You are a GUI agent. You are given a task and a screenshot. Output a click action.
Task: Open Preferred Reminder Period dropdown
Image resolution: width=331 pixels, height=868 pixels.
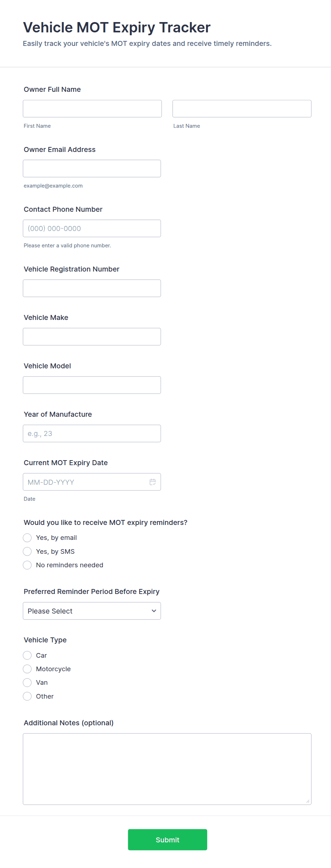coord(92,611)
